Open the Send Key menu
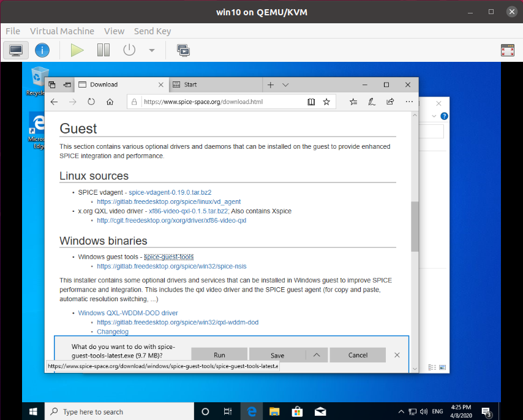Viewport: 523px width, 420px height. (152, 31)
